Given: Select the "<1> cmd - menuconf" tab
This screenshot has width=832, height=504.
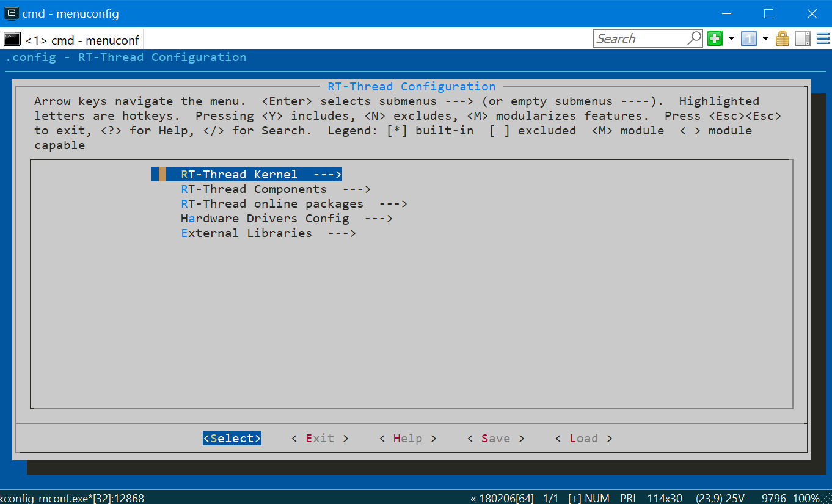Looking at the screenshot, I should [82, 39].
